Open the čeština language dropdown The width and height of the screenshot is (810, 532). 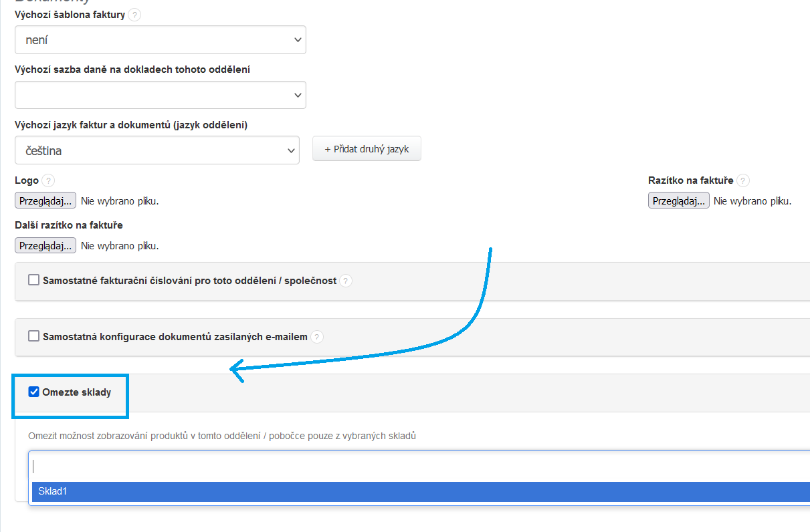point(157,150)
